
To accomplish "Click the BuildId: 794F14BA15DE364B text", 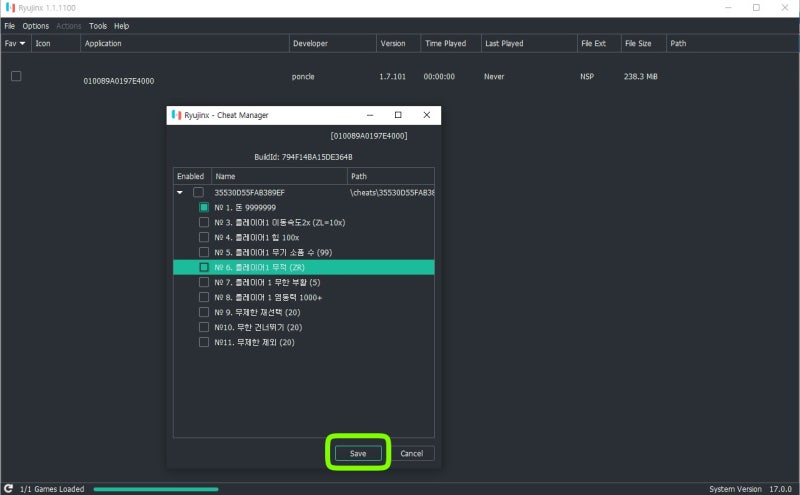I will click(303, 157).
